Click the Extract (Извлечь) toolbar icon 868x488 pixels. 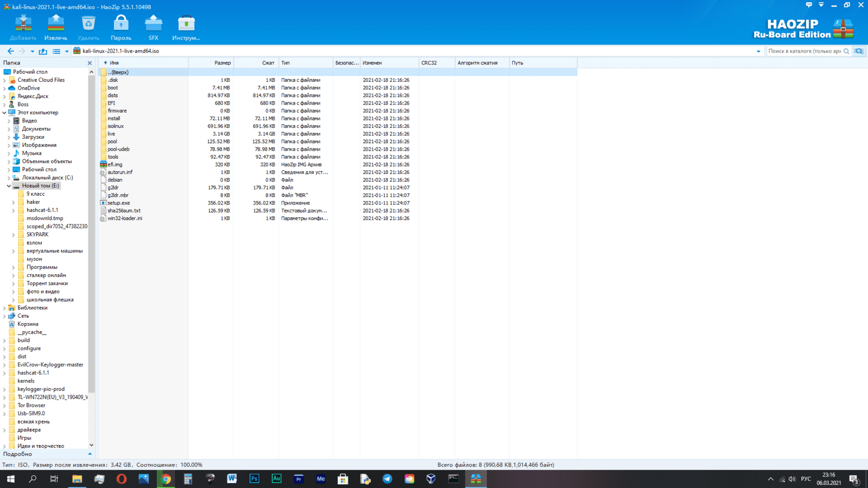(56, 28)
